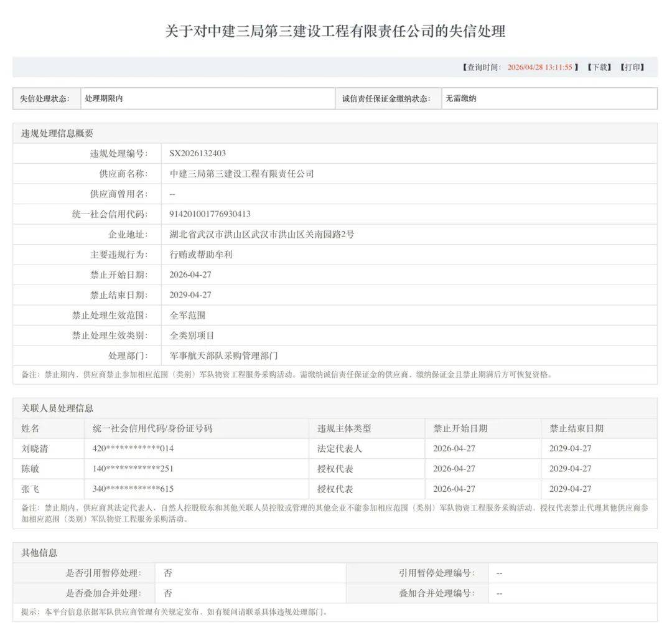Click the 违规主体类型 column header
The image size is (672, 635).
coord(344,428)
